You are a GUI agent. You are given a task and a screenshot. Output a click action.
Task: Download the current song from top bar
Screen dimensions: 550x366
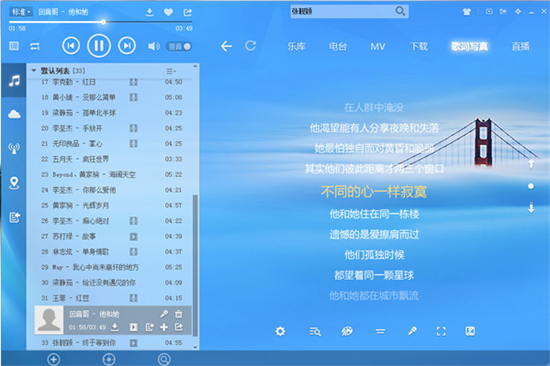pyautogui.click(x=149, y=12)
